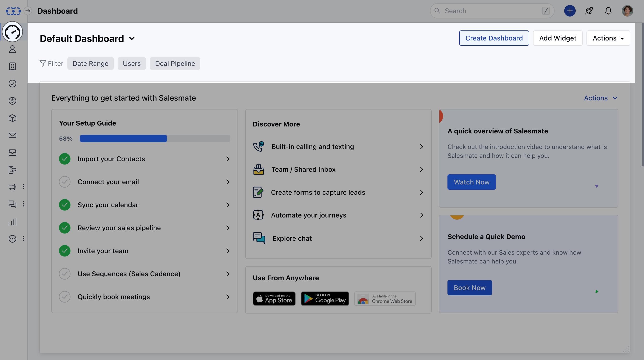This screenshot has width=644, height=360.
Task: Go to Contacts person icon in sidebar
Action: coord(12,49)
